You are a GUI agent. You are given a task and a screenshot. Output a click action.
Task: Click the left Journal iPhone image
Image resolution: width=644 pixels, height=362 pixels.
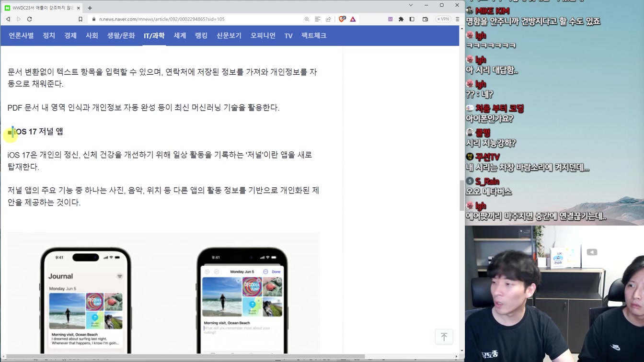click(x=86, y=300)
